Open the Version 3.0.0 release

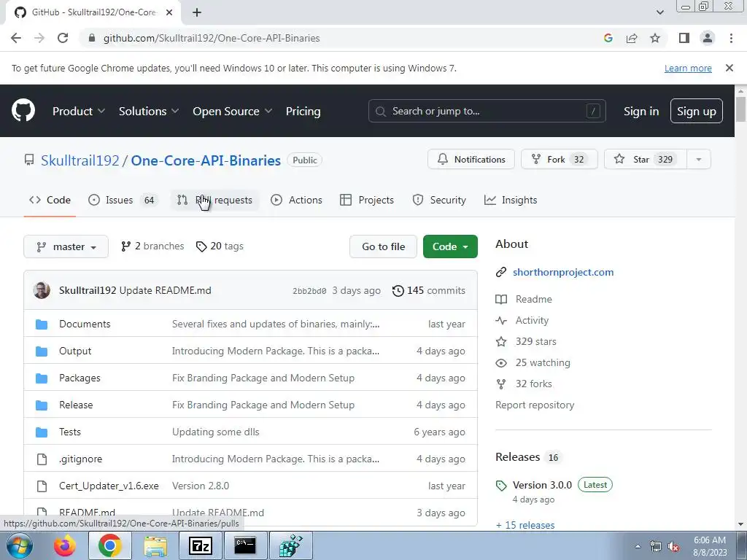pos(542,485)
